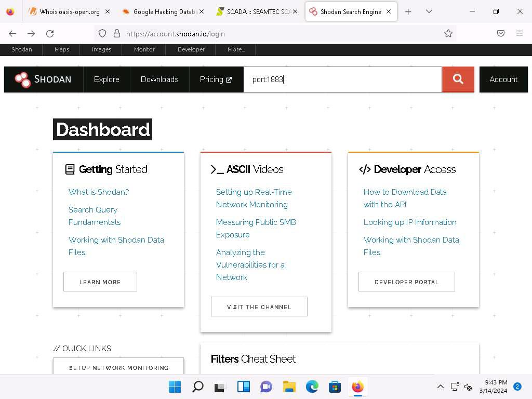Expand the More... menu in top bar

tap(236, 49)
